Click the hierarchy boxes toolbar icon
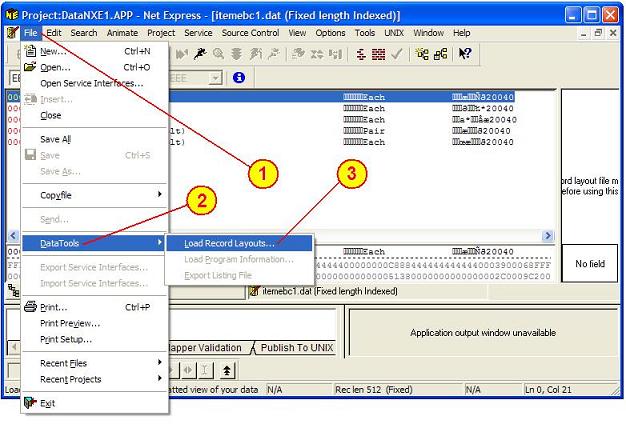Image resolution: width=626 pixels, height=424 pixels. (440, 53)
